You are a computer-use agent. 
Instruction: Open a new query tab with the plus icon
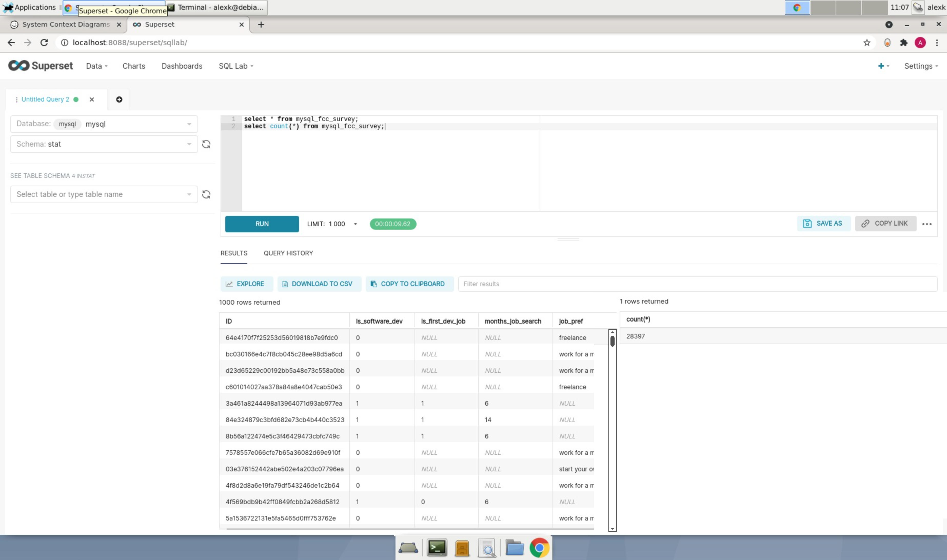point(119,99)
